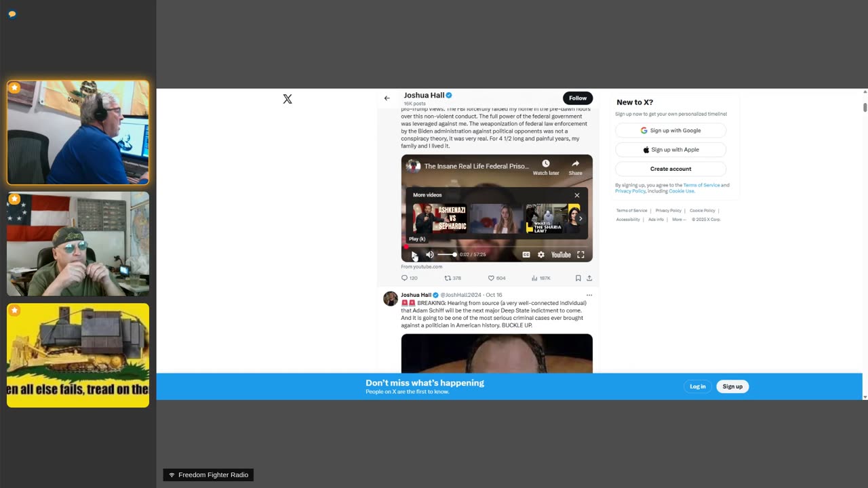Image resolution: width=868 pixels, height=488 pixels.
Task: Add the video to Watch later
Action: coord(546,167)
